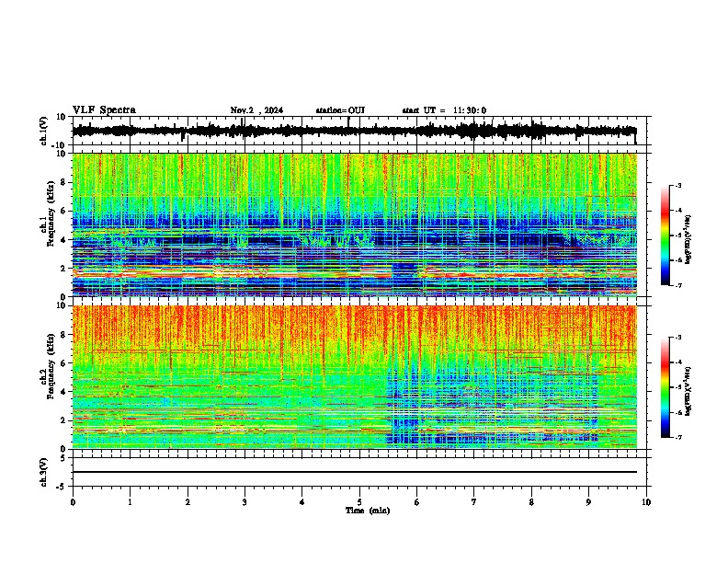The height and width of the screenshot is (563, 728).
Task: Select the "start UT = 11:30:0" header text
Action: pos(444,110)
